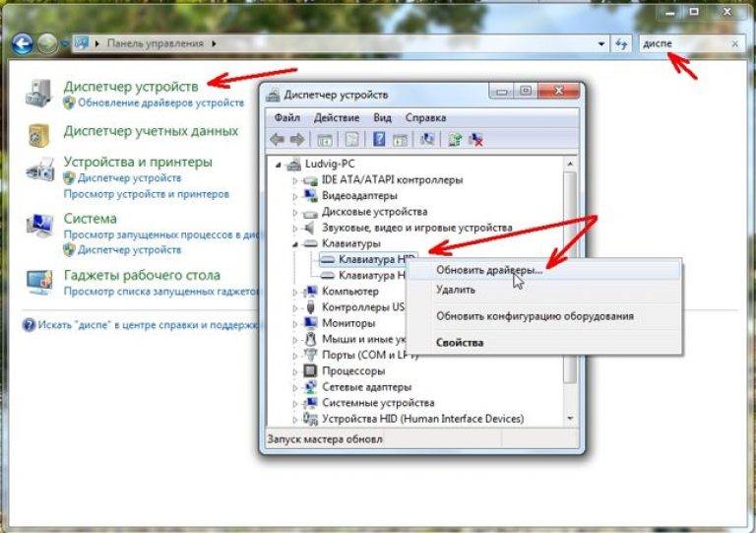Click the Просмотр устройств и принтеров link
The image size is (756, 533).
coord(147,194)
